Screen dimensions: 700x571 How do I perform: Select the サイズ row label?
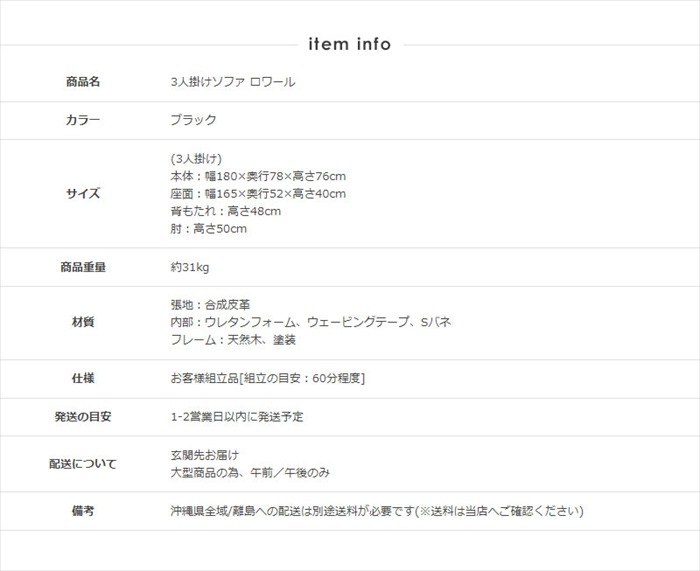[x=83, y=194]
